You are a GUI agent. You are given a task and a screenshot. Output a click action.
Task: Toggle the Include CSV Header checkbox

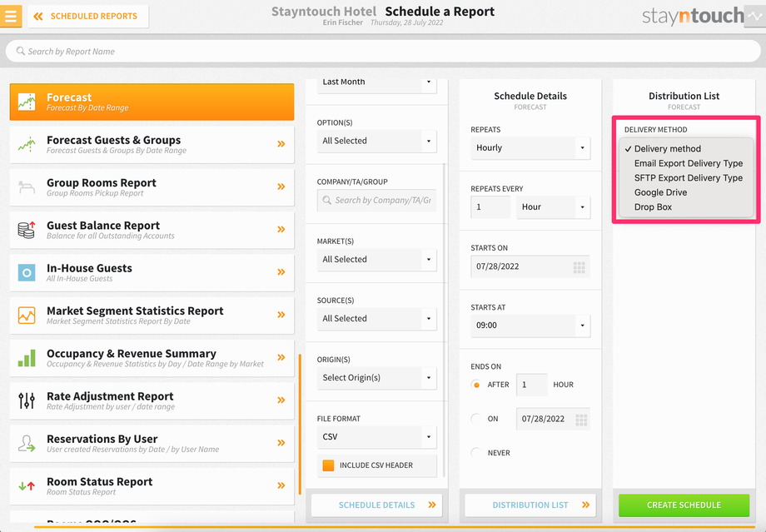[x=328, y=465]
